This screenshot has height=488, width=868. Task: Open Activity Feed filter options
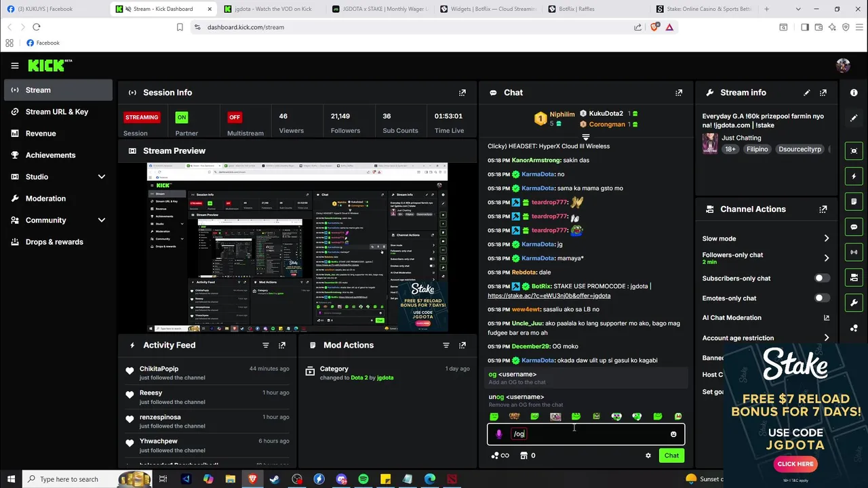pyautogui.click(x=266, y=345)
